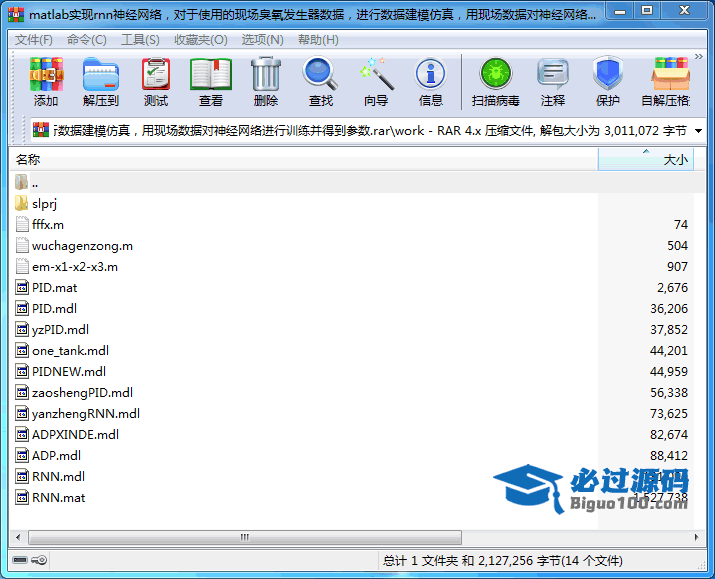715x579 pixels.
Task: Launch the Wizard (向导) wand icon
Action: [376, 82]
